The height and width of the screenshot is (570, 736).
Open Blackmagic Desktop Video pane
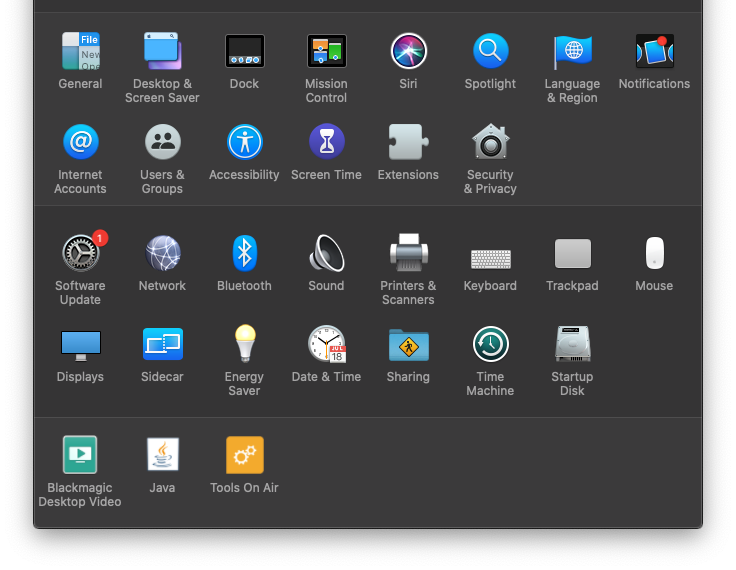pos(80,454)
